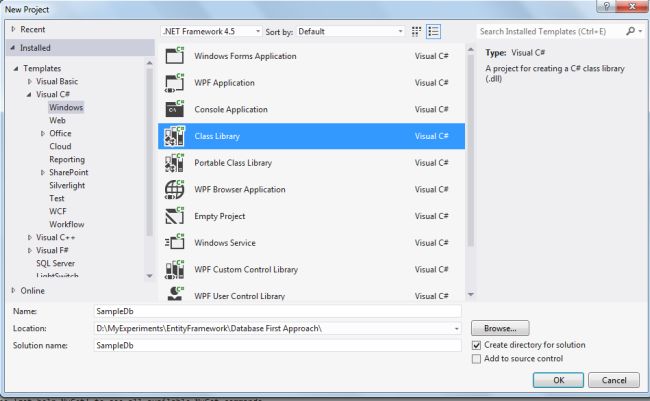Click the search magnifier icon
650x401 pixels.
click(631, 31)
